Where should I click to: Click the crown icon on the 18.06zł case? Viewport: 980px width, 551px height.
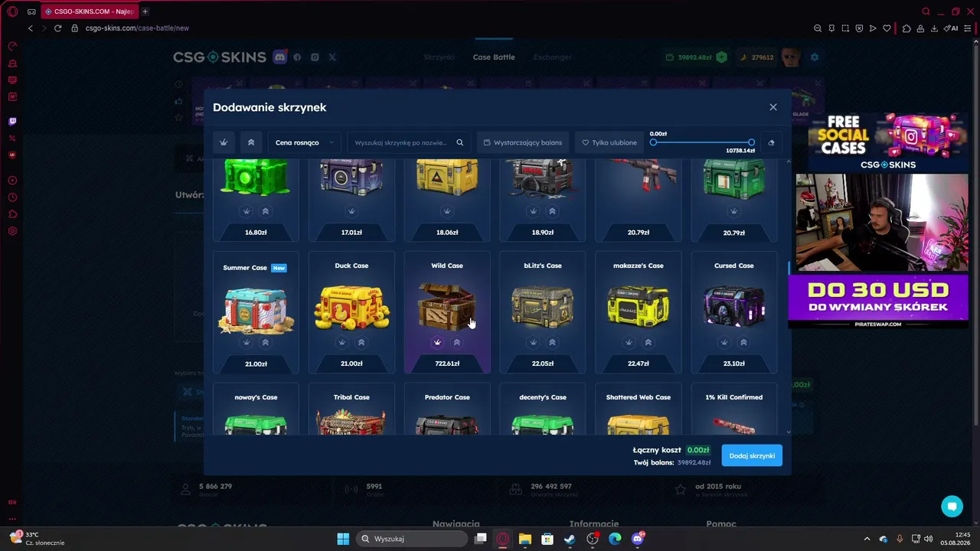tap(447, 210)
